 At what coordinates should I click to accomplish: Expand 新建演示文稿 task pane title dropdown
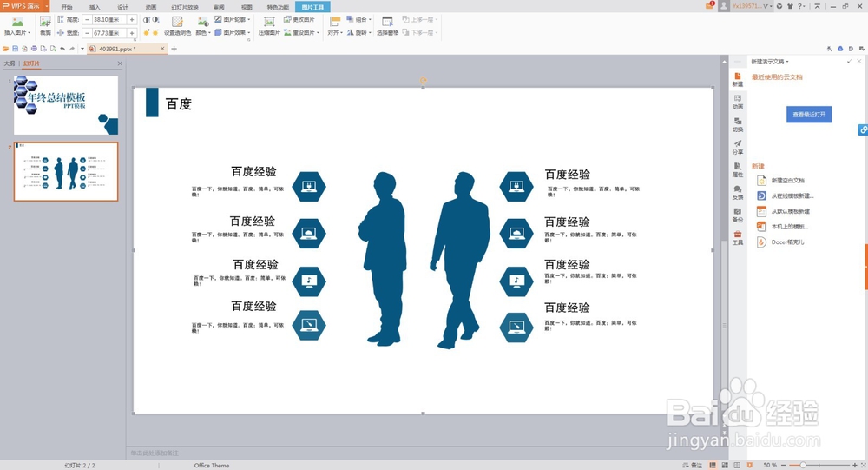pyautogui.click(x=787, y=62)
